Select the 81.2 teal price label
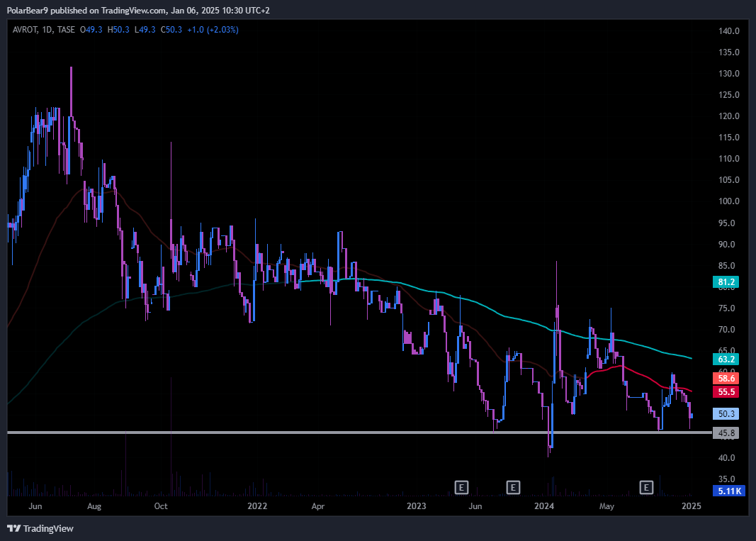This screenshot has width=756, height=541. coord(727,282)
